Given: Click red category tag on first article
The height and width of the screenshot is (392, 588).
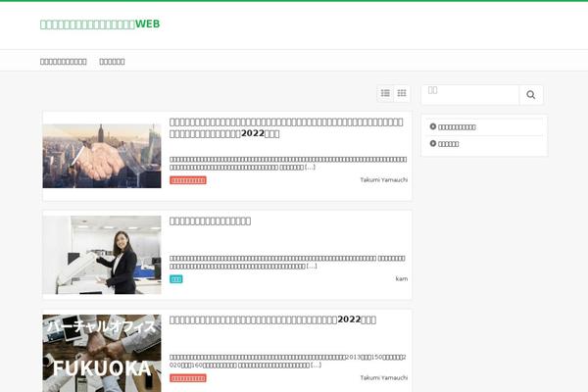Looking at the screenshot, I should pyautogui.click(x=188, y=180).
